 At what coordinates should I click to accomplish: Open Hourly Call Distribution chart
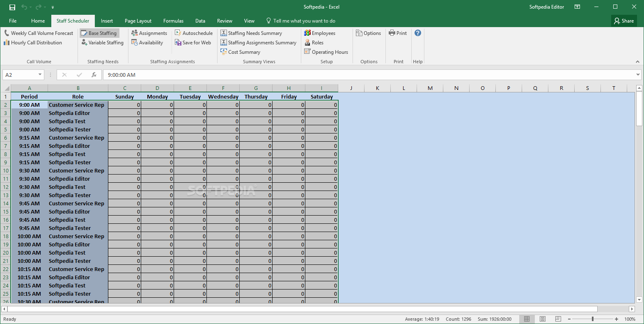[33, 43]
